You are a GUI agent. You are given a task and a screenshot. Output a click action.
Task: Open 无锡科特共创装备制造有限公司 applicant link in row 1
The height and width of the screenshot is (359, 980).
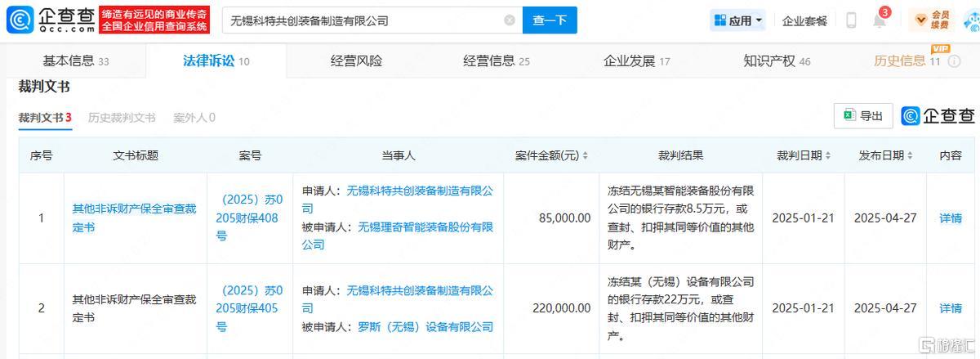[398, 200]
